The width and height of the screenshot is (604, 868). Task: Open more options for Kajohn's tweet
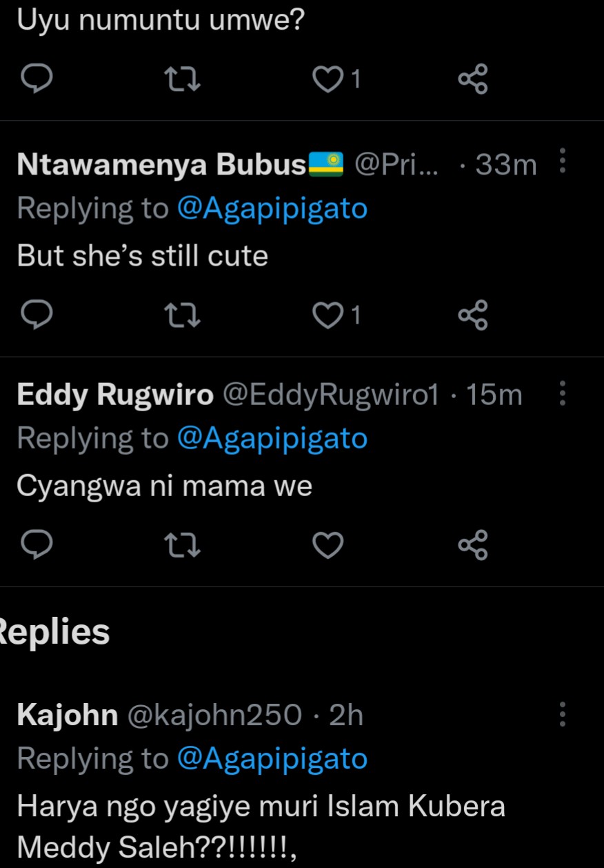[563, 715]
